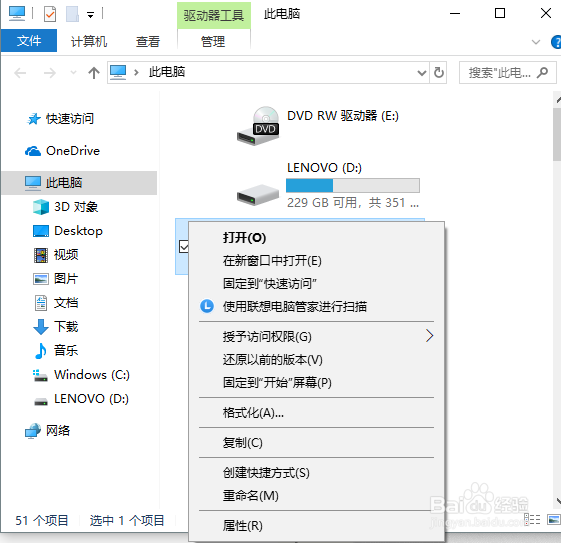Click the scrollbar down arrow in main pane
The image size is (561, 543).
coord(558,500)
